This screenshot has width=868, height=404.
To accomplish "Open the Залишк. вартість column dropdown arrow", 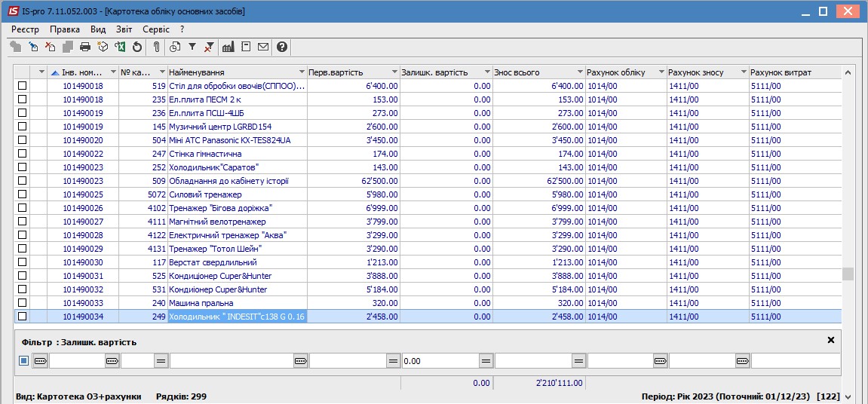I will coord(487,72).
